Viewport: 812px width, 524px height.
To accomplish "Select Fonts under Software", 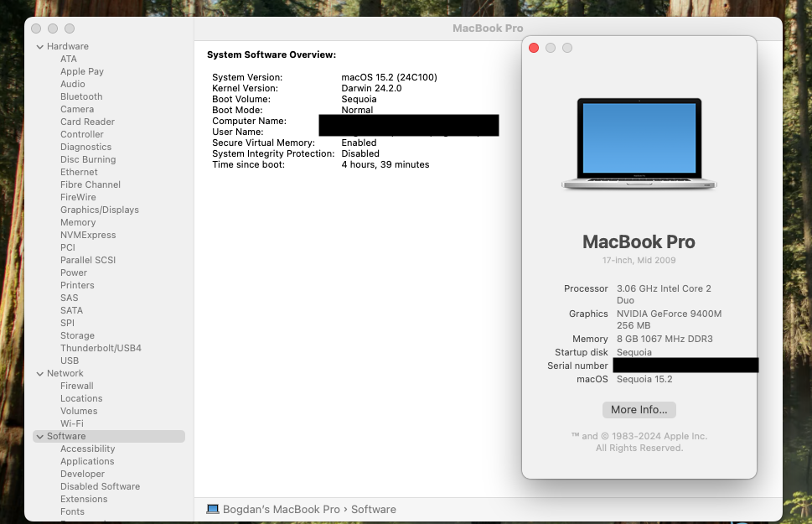I will 72,511.
